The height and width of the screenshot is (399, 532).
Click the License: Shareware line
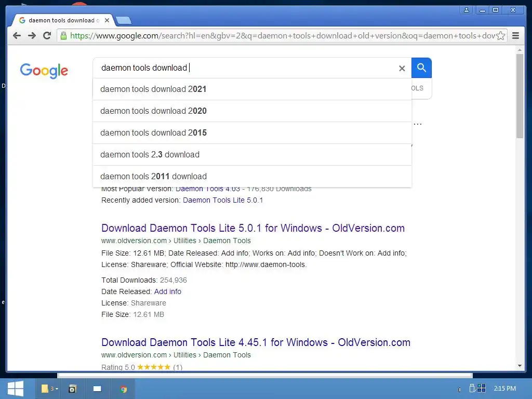tap(134, 303)
